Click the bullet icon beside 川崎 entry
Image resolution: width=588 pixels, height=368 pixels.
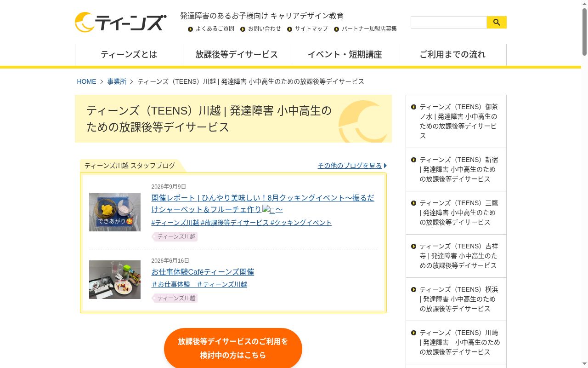coord(413,333)
